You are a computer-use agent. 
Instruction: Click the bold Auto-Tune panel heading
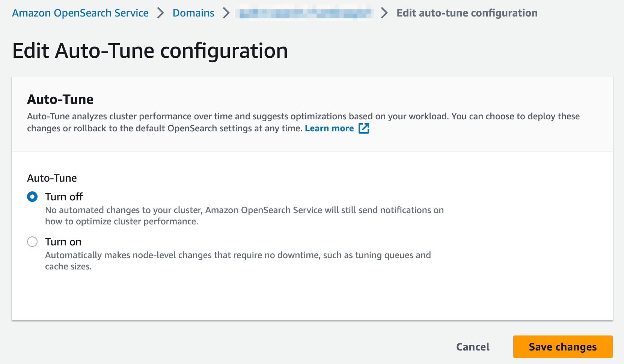pyautogui.click(x=60, y=99)
